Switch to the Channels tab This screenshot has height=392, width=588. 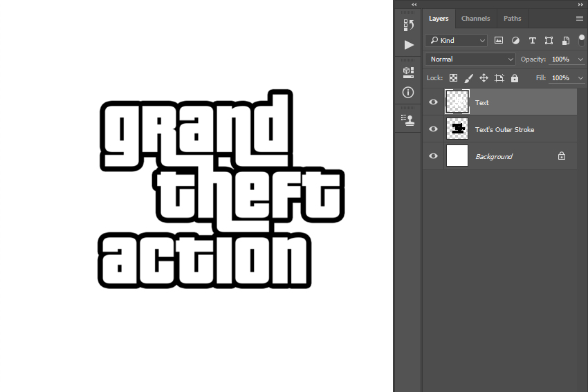[475, 19]
